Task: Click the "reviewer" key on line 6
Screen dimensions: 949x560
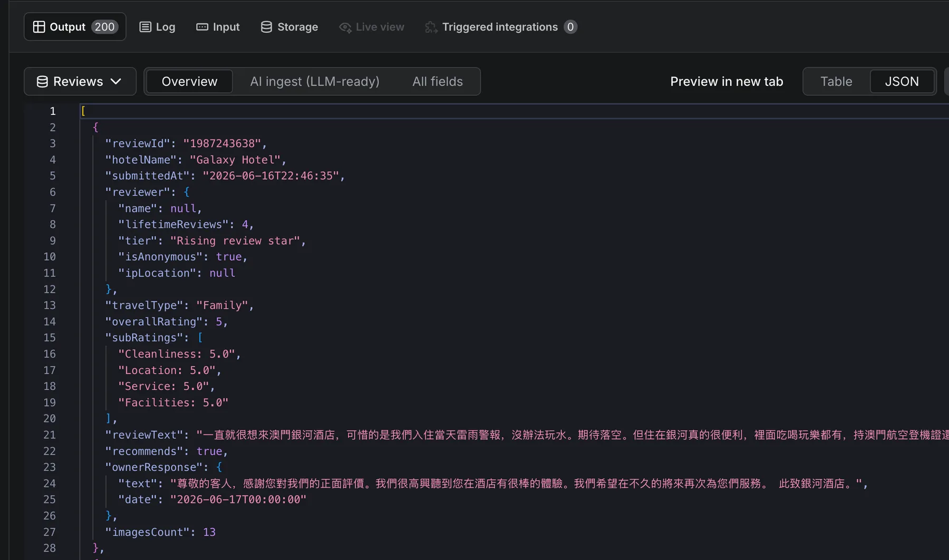Action: pos(138,192)
